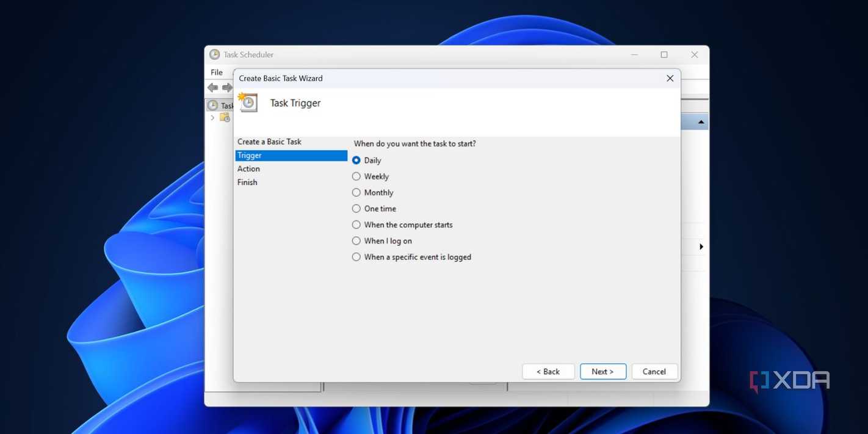868x434 pixels.
Task: Select the Task Scheduler Library folder icon
Action: [x=225, y=118]
